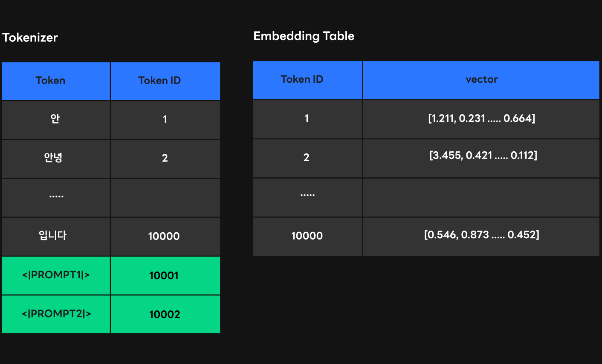Select the Token column header in Tokenizer
This screenshot has height=364, width=602.
coord(56,81)
